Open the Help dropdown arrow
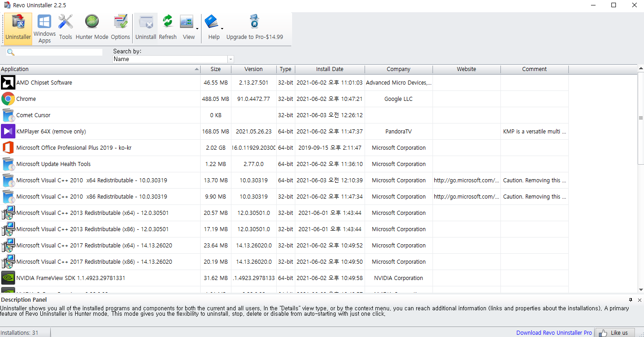 (x=222, y=29)
